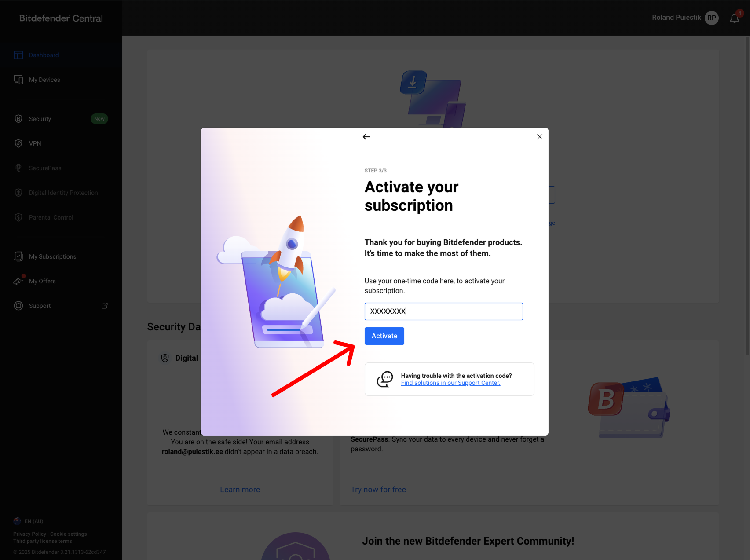Click the 'Security Da' section heading
The height and width of the screenshot is (560, 750).
(174, 327)
